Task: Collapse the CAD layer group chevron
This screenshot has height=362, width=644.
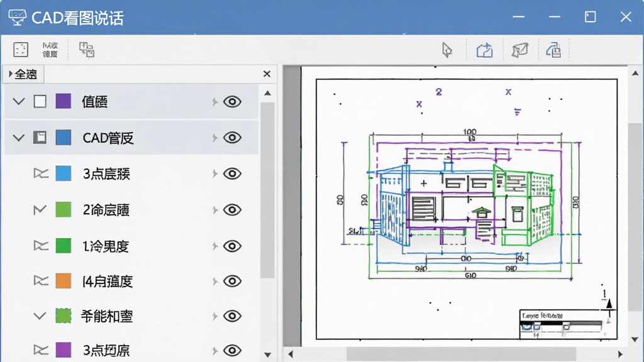Action: coord(19,138)
